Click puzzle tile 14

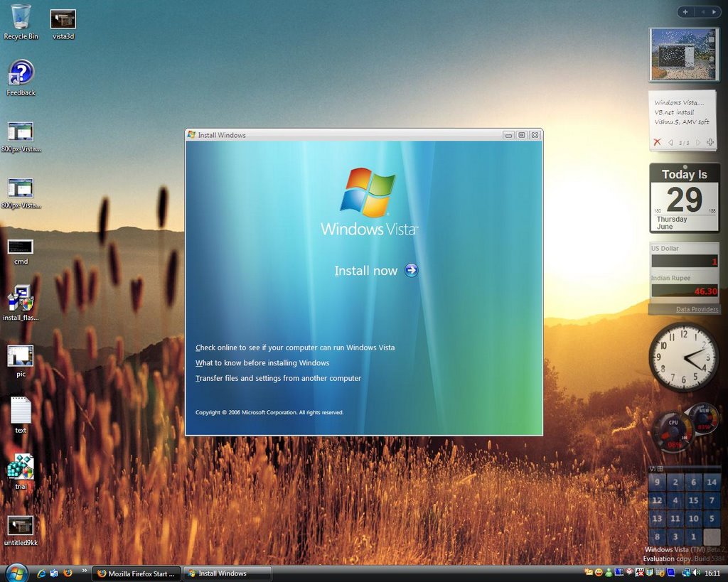tap(712, 483)
